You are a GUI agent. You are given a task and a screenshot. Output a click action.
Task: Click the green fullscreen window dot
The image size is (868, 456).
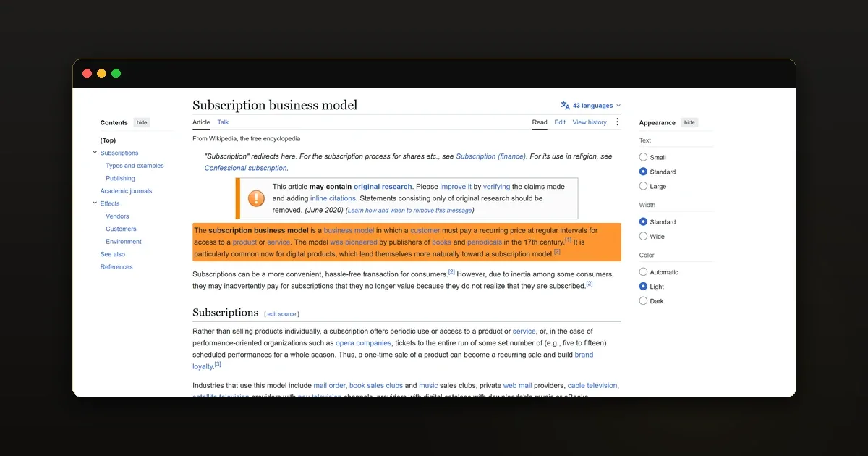tap(116, 74)
